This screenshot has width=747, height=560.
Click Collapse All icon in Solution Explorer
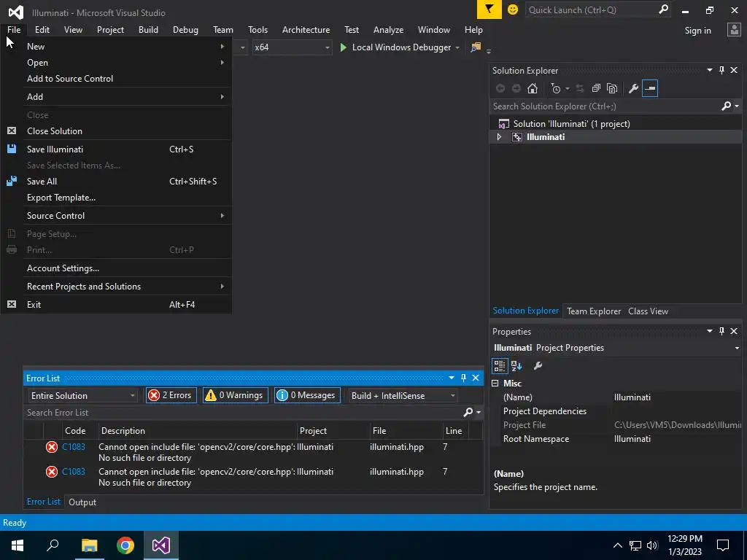tap(596, 88)
